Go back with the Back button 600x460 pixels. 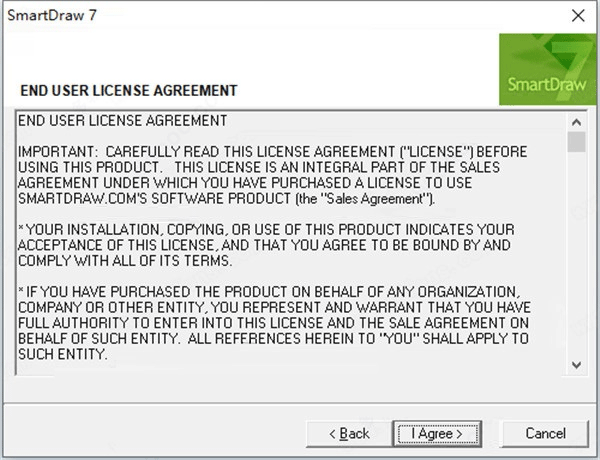[x=349, y=433]
